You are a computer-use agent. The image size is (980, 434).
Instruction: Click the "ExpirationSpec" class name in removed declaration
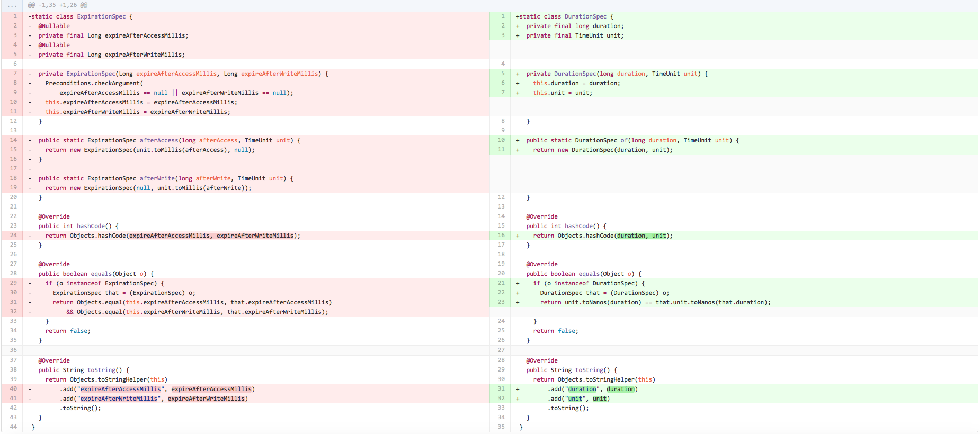(101, 17)
